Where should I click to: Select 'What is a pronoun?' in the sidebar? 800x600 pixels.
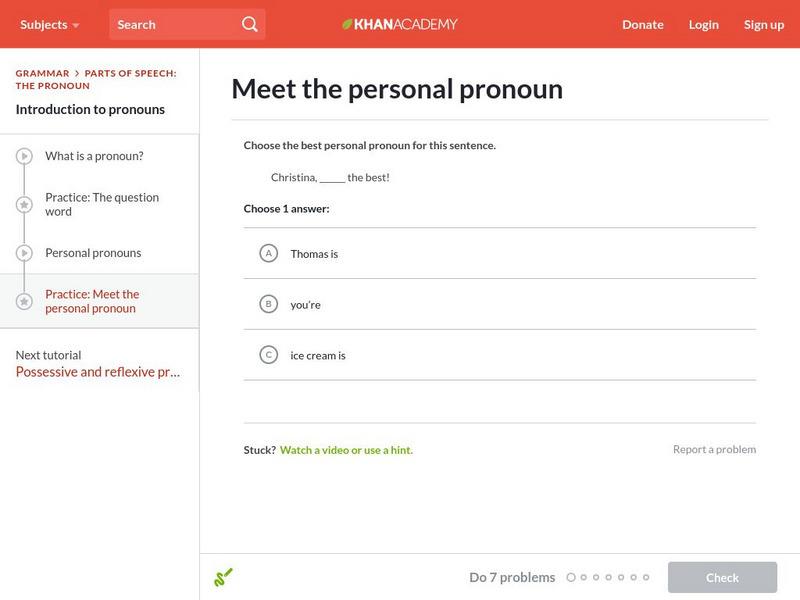tap(92, 156)
